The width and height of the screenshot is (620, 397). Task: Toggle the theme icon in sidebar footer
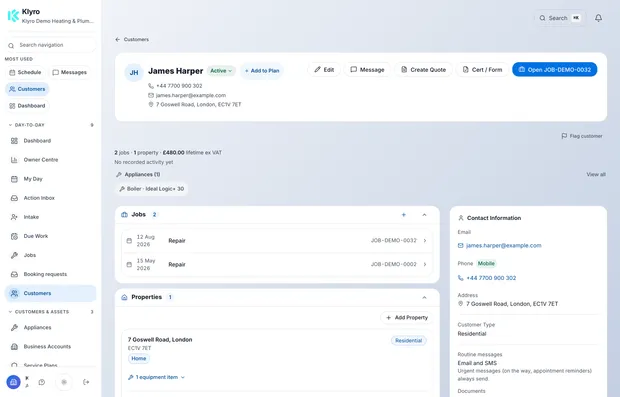pyautogui.click(x=64, y=382)
